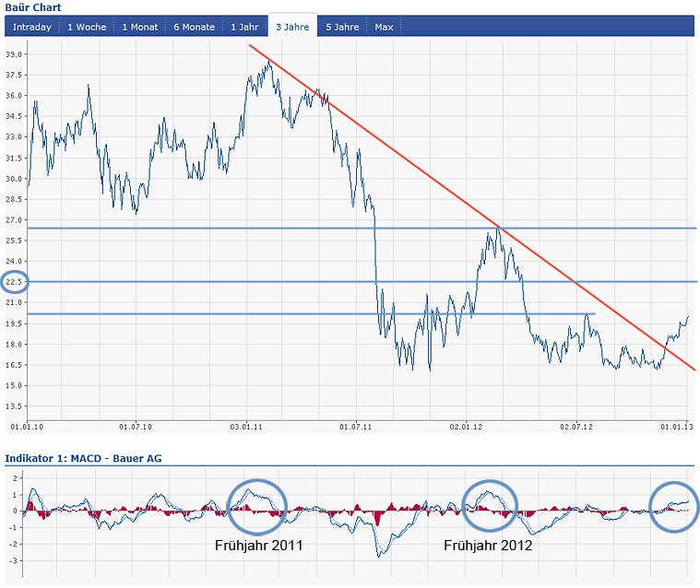700x588 pixels.
Task: Click the Baür Chart heading
Action: point(33,7)
